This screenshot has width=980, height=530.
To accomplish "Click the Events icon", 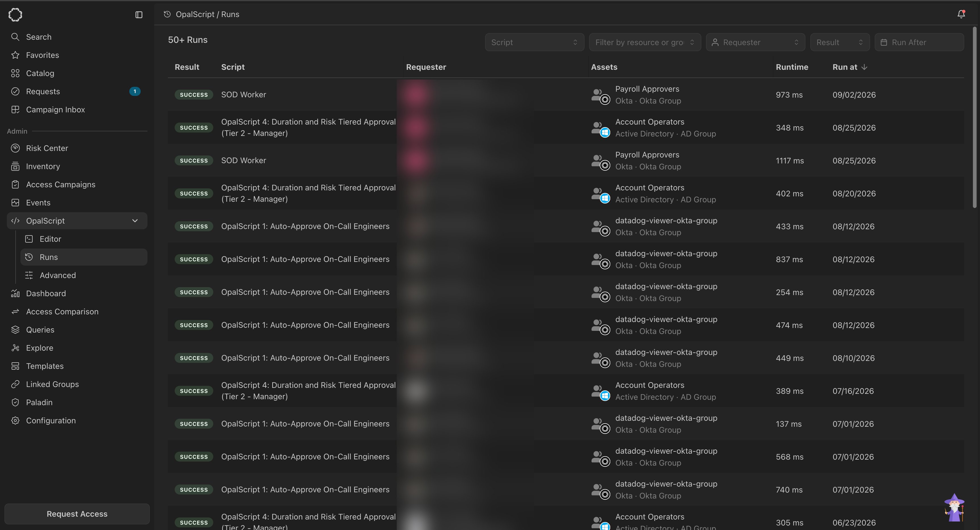I will [15, 203].
